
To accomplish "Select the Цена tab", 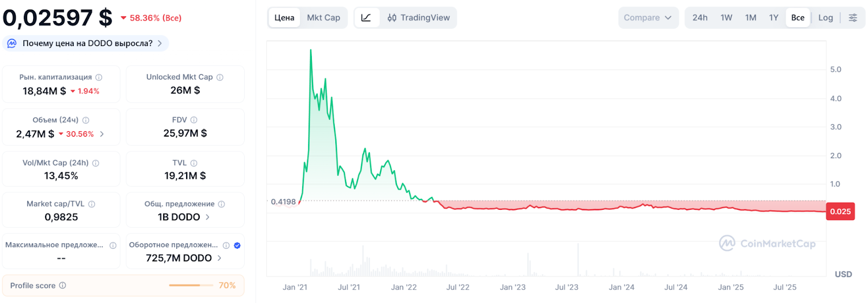I will (284, 18).
